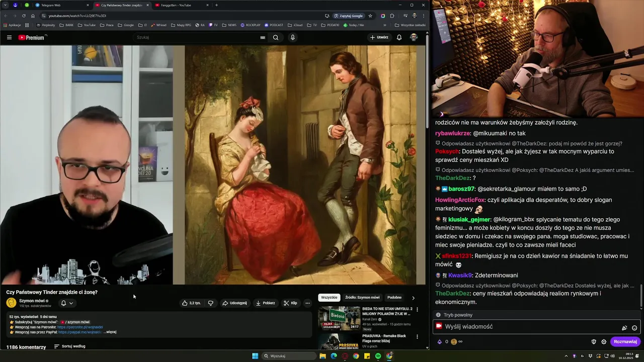Bookmark this page with star icon

tap(370, 16)
